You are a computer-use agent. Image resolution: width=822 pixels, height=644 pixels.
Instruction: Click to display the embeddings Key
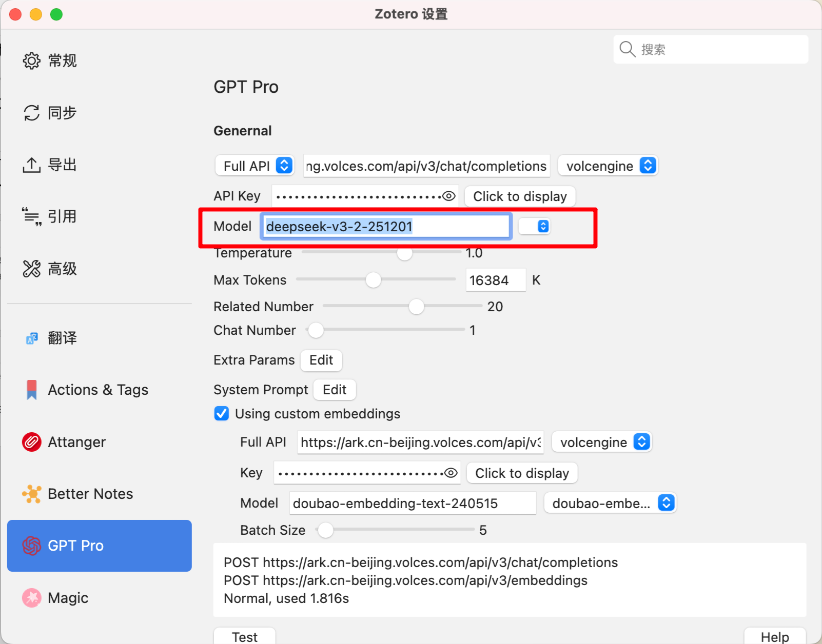tap(522, 473)
